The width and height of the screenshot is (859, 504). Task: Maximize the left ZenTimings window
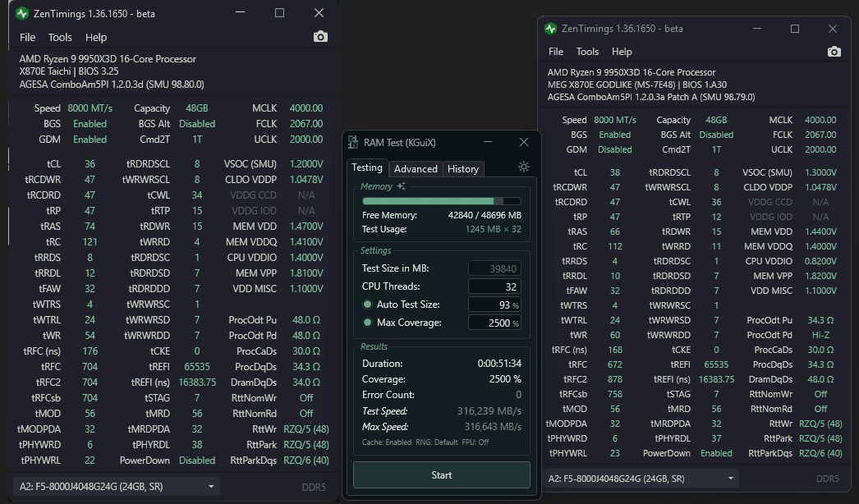[279, 13]
